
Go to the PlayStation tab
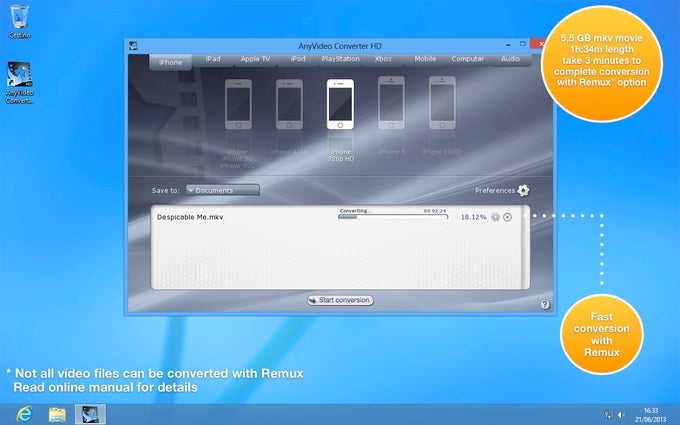[x=340, y=59]
